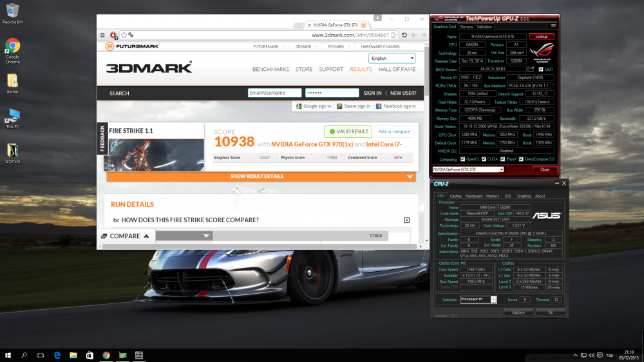
Task: Open the Memory tab in CPU-Z
Action: 493,196
